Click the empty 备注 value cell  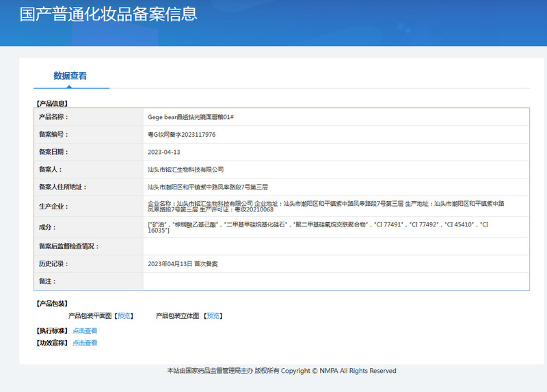click(335, 281)
